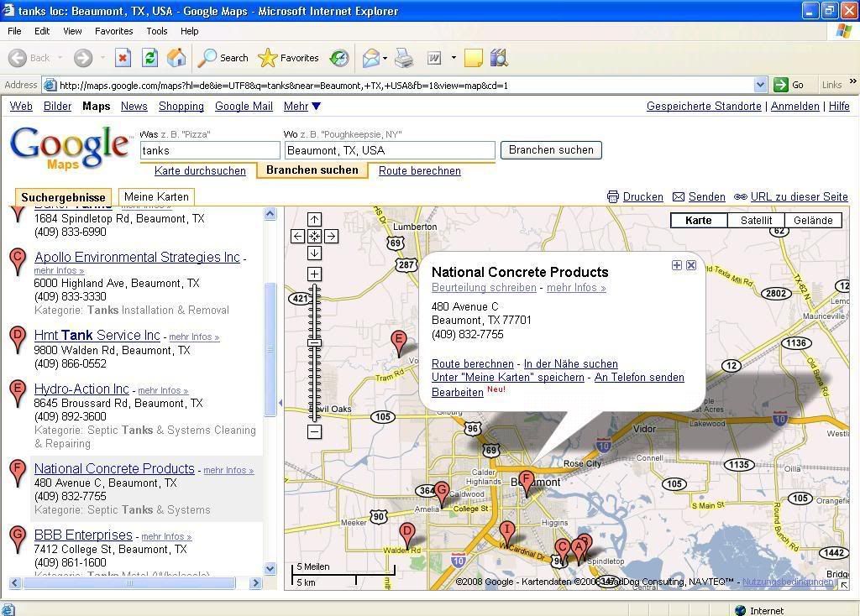Collapse the results panel arrow
This screenshot has width=860, height=616.
[281, 403]
